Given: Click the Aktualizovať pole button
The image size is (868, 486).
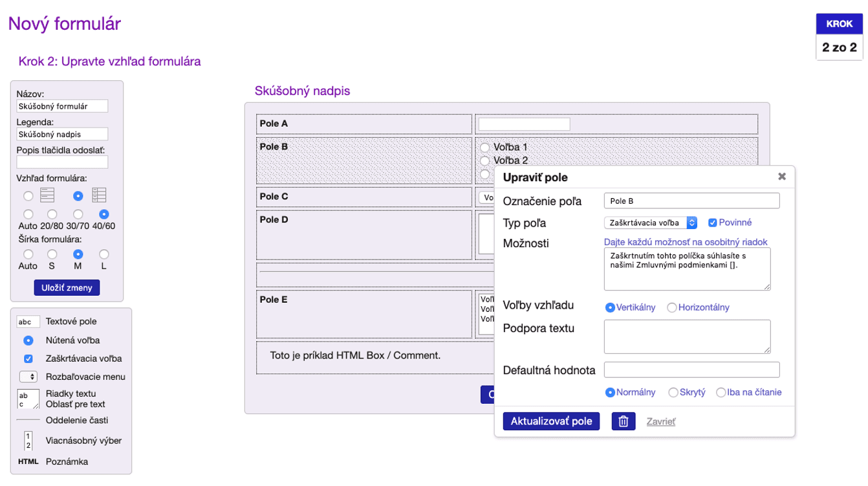Looking at the screenshot, I should pyautogui.click(x=551, y=421).
